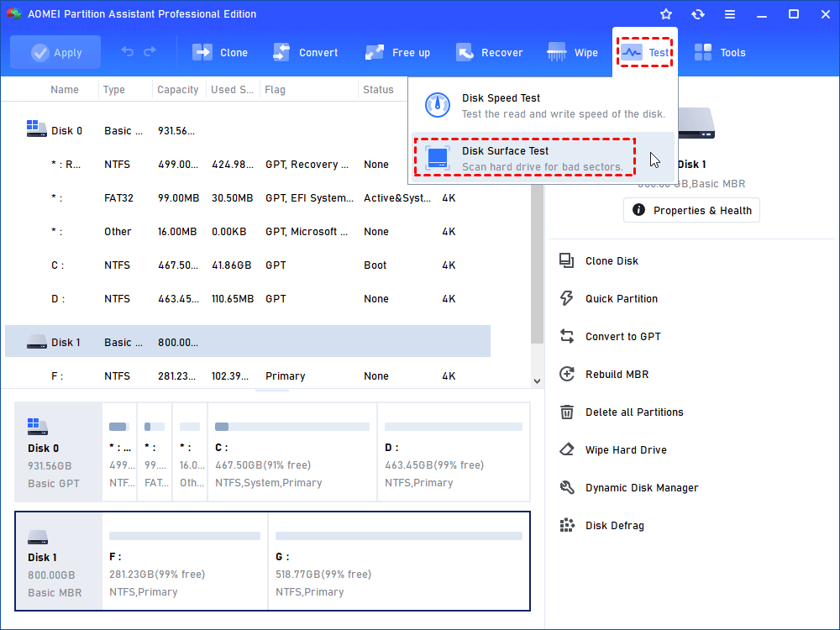
Task: Select the Quick Partition label
Action: 622,299
